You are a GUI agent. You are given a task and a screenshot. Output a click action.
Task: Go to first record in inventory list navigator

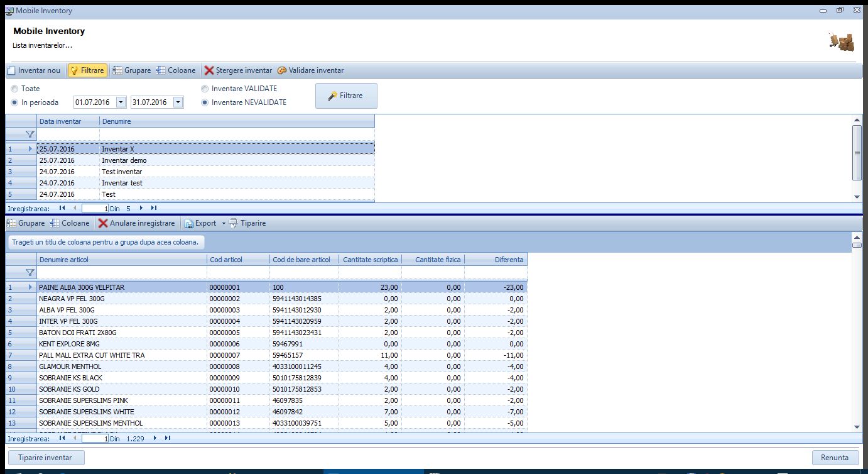pyautogui.click(x=62, y=207)
